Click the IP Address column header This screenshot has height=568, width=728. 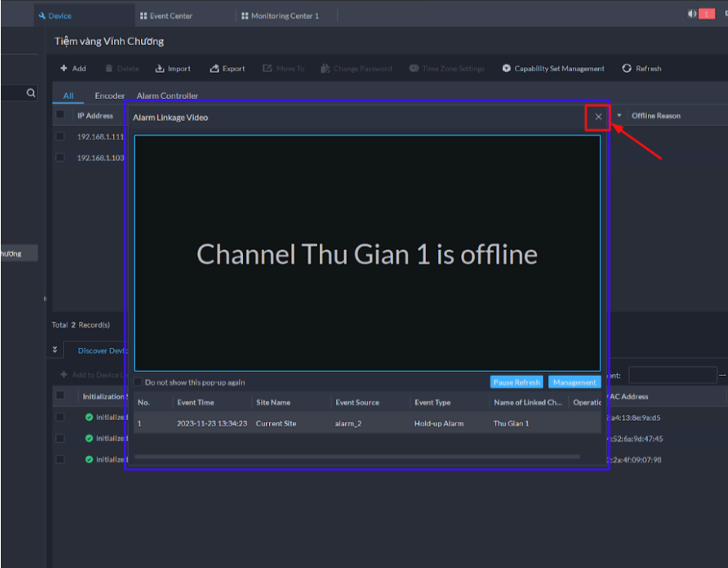coord(95,116)
